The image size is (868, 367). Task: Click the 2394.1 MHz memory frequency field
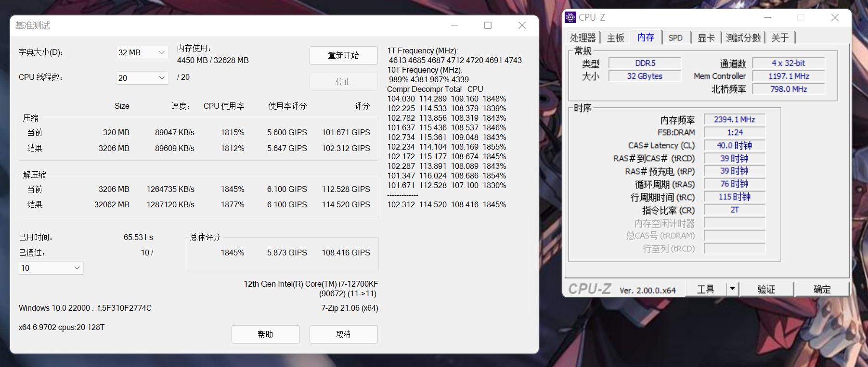[x=735, y=119]
